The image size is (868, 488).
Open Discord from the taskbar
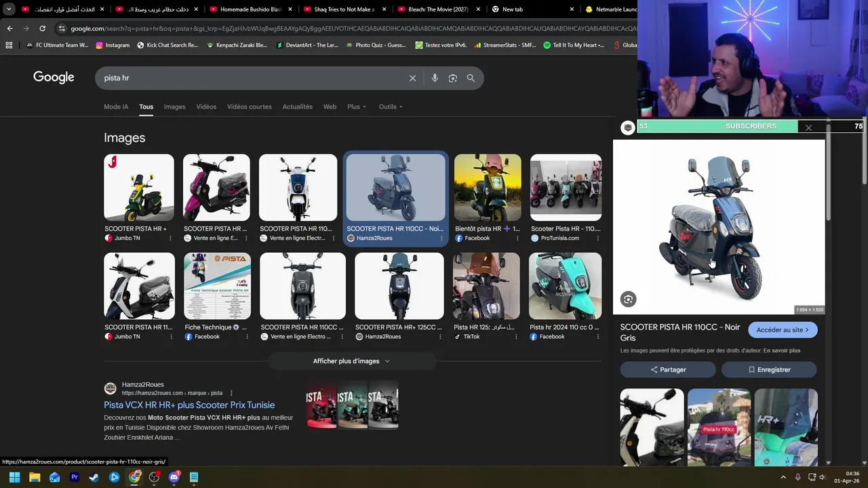(174, 477)
